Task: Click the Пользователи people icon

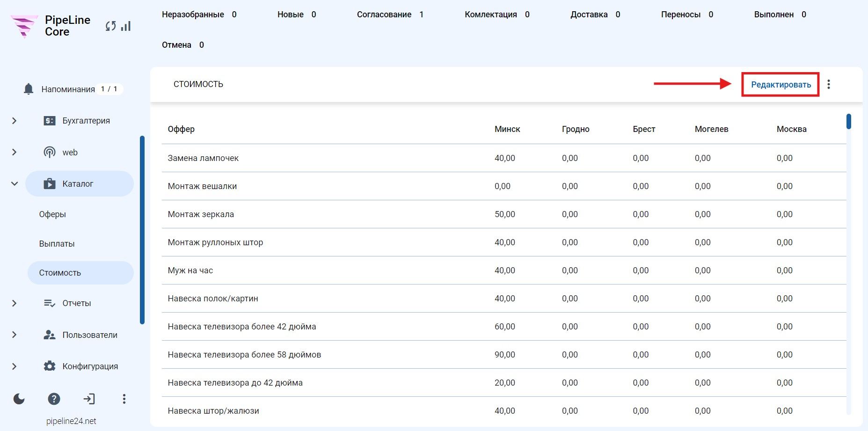Action: click(x=50, y=335)
